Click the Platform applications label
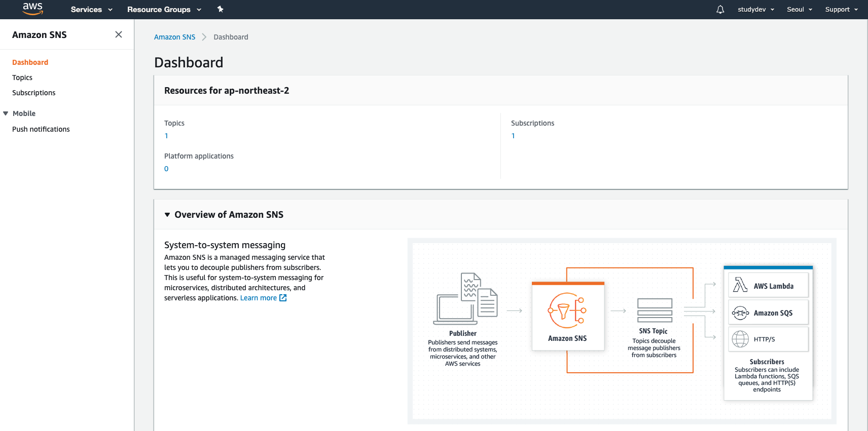 click(199, 156)
